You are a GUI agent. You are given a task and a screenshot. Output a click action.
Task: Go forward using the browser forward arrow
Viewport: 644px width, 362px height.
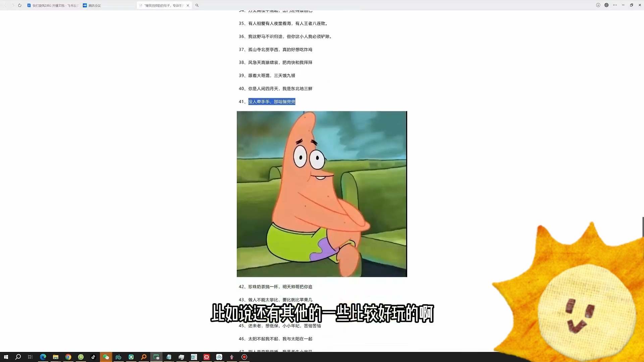pos(13,5)
